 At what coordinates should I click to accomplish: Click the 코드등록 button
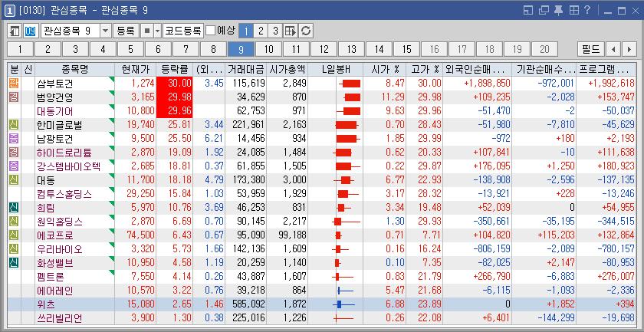coord(183,31)
